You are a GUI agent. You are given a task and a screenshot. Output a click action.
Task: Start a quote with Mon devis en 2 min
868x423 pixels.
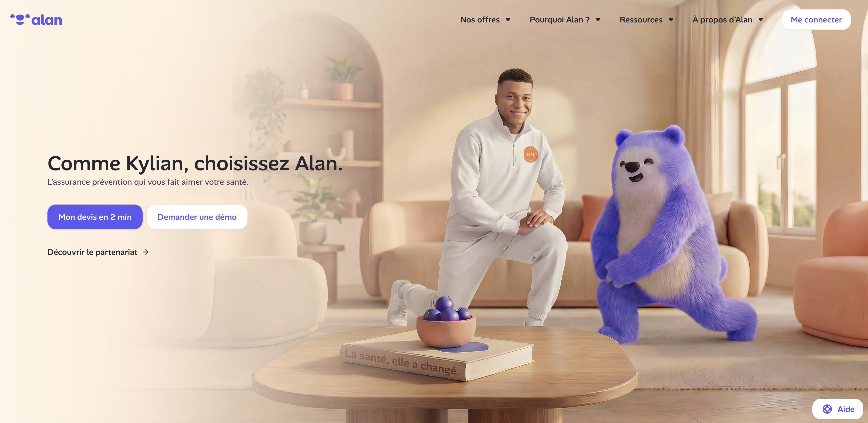coord(95,217)
